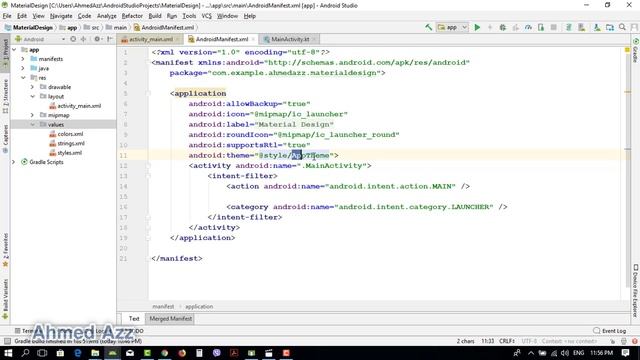This screenshot has height=360, width=640.
Task: Collapse the app module tree node
Action: pos(14,50)
